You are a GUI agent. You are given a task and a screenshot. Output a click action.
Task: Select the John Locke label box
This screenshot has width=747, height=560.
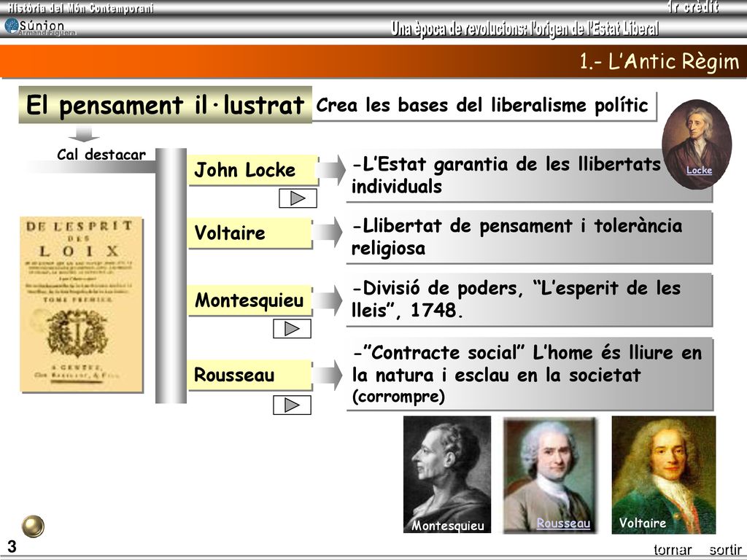pos(252,169)
